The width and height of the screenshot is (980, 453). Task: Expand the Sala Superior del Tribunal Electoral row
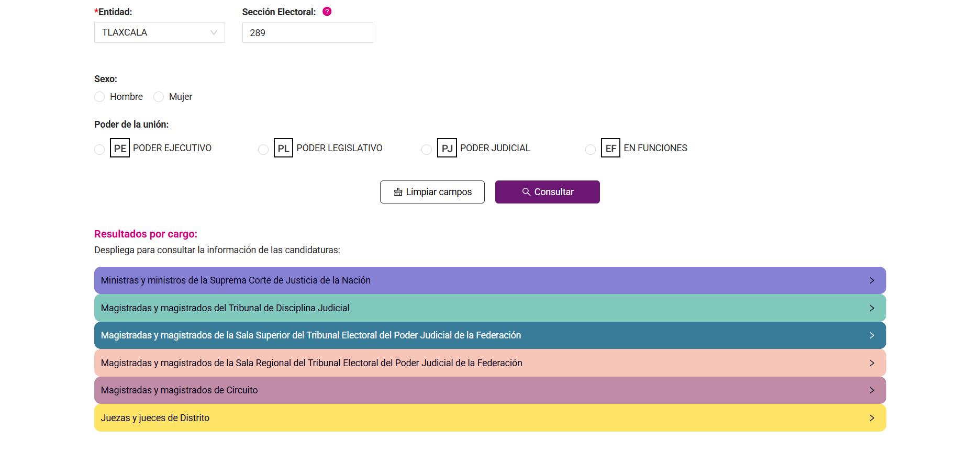tap(489, 335)
